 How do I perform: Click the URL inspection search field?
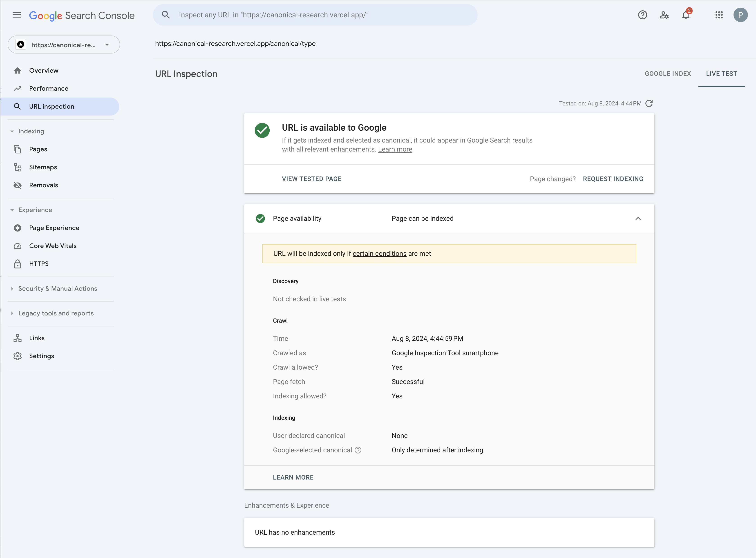(315, 15)
